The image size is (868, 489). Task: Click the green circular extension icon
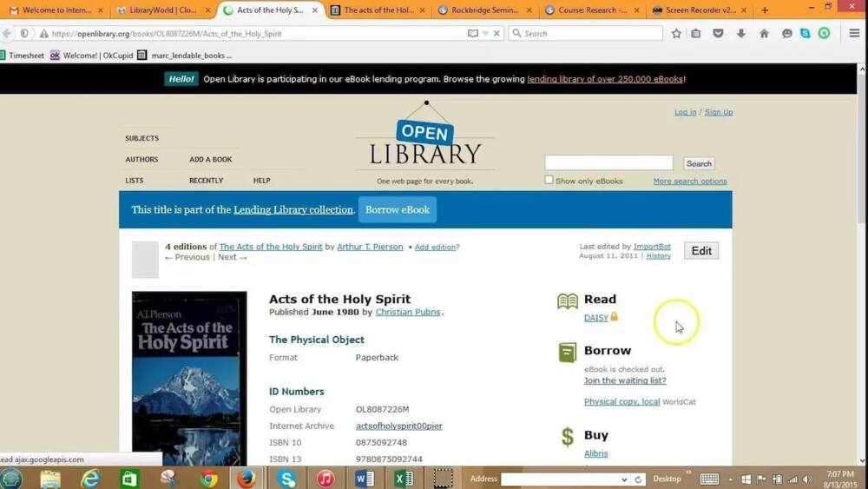(825, 33)
